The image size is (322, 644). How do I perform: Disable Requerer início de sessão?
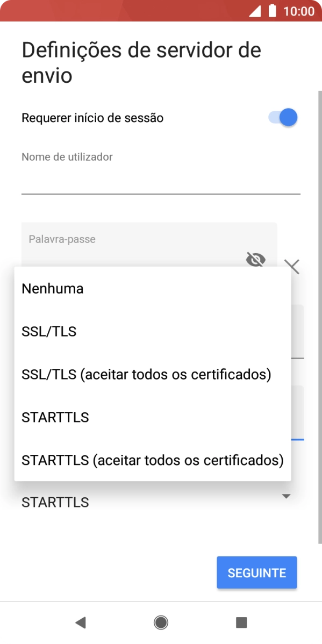tap(281, 117)
